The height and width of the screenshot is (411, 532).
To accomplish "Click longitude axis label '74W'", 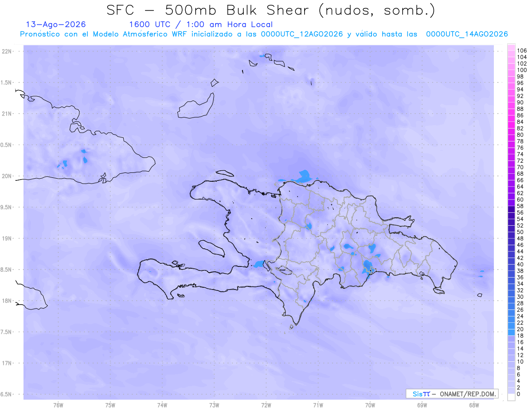I will pyautogui.click(x=162, y=405).
